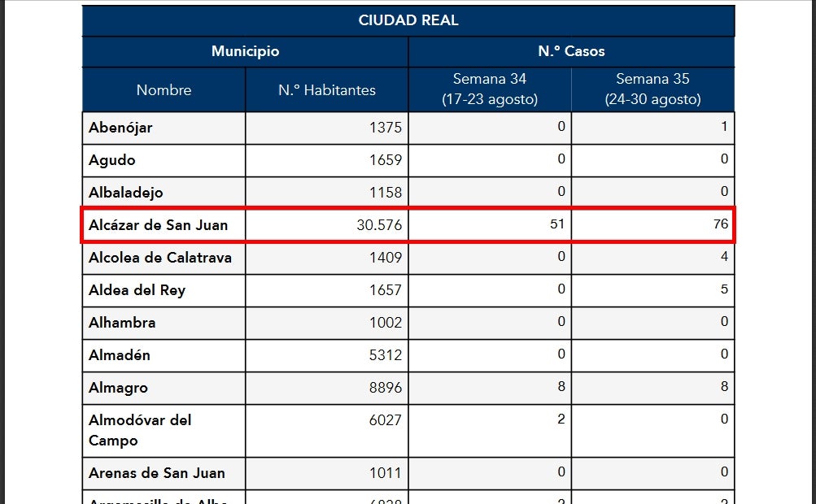Select the Abenójar municipality name
The height and width of the screenshot is (504, 816).
pyautogui.click(x=120, y=128)
